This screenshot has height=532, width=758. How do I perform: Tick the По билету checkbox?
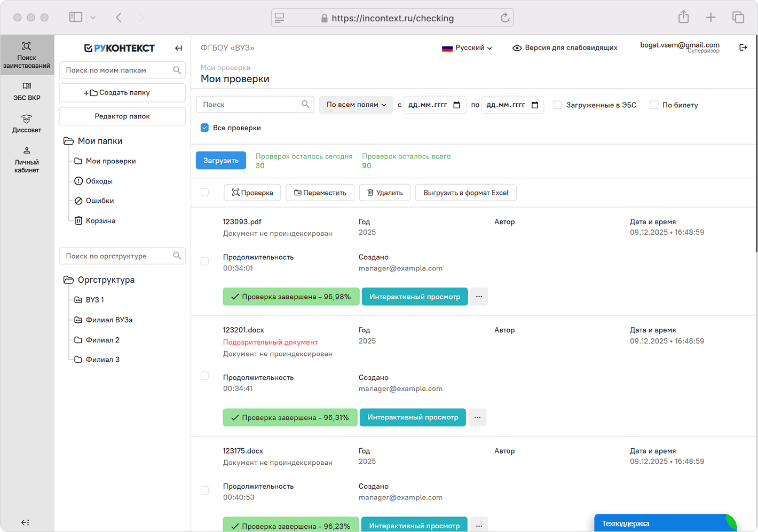coord(654,105)
